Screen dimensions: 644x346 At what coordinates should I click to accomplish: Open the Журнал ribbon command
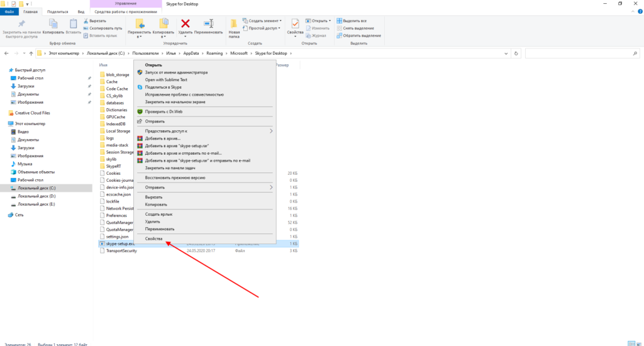click(x=316, y=35)
